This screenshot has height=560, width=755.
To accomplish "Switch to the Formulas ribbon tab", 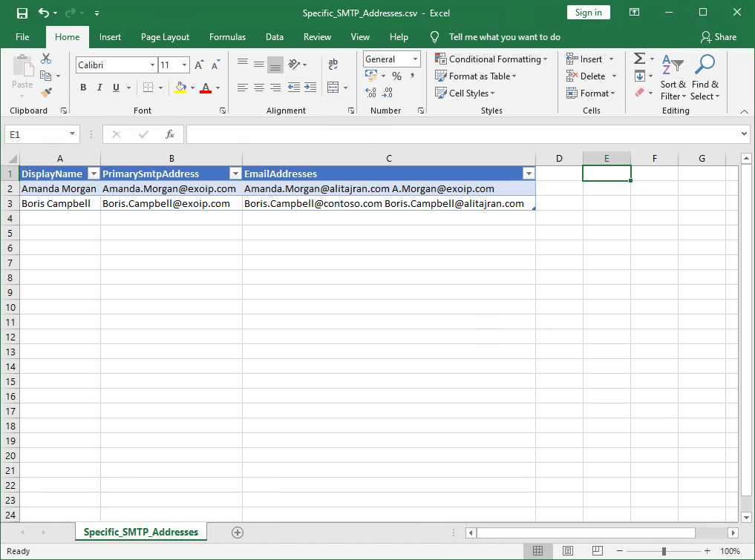I will pos(227,36).
